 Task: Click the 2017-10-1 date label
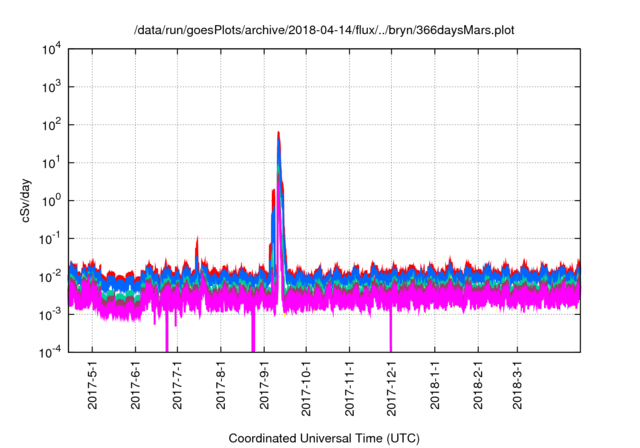pyautogui.click(x=306, y=388)
